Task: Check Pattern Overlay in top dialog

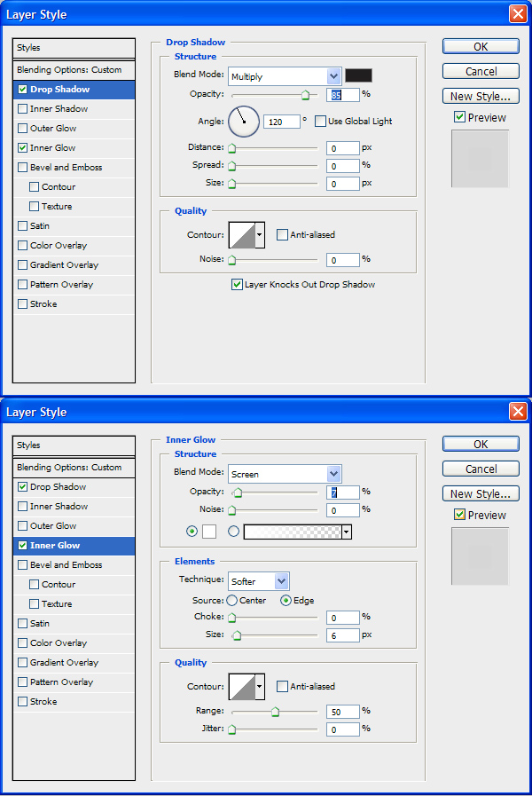Action: (22, 284)
